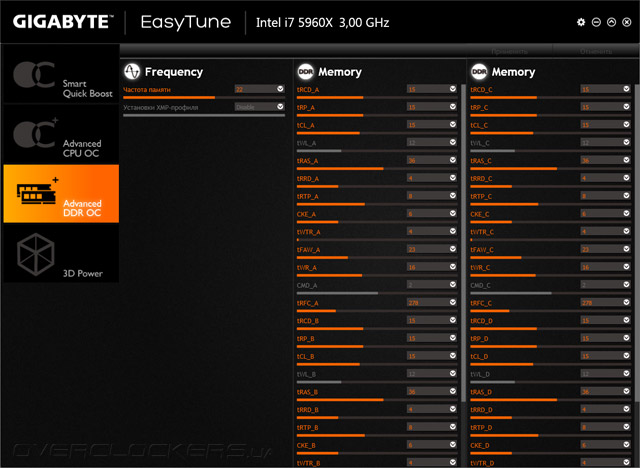Click the Cancel button at top
Viewport: 640px width, 468px height.
point(596,51)
